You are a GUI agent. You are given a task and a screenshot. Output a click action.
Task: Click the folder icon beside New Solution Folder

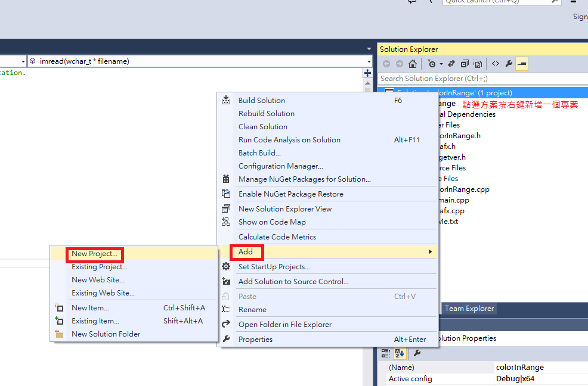(x=59, y=334)
